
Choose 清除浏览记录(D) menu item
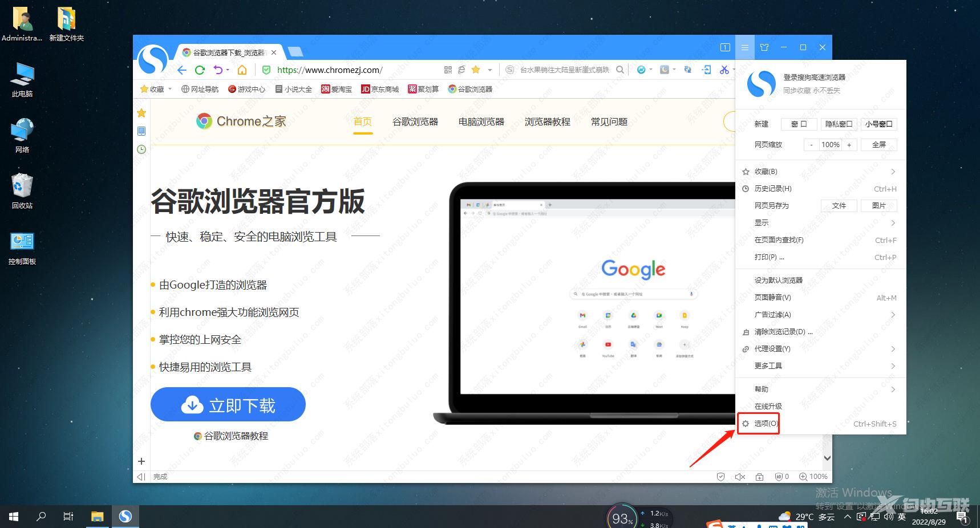[x=821, y=332]
